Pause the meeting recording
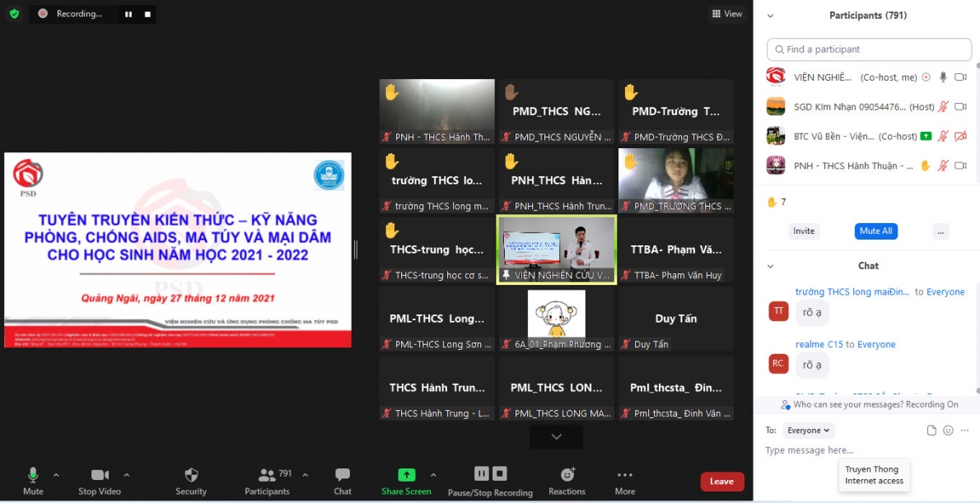 coord(481,474)
